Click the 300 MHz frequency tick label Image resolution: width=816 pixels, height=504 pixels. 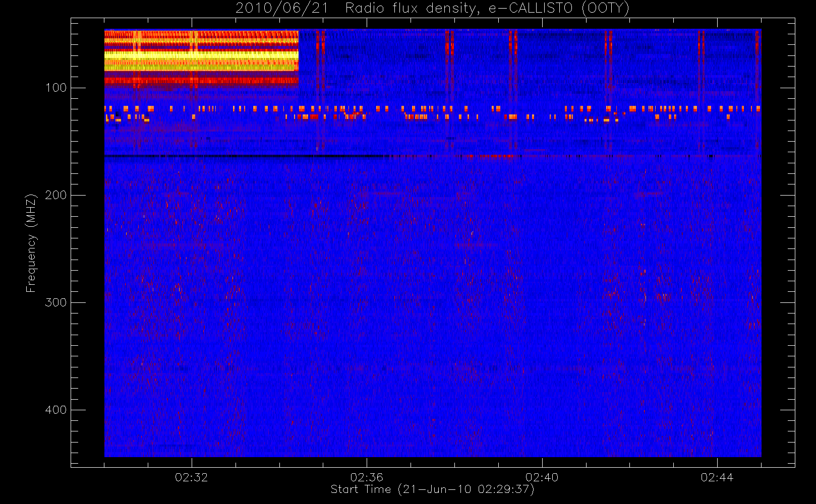(x=56, y=302)
